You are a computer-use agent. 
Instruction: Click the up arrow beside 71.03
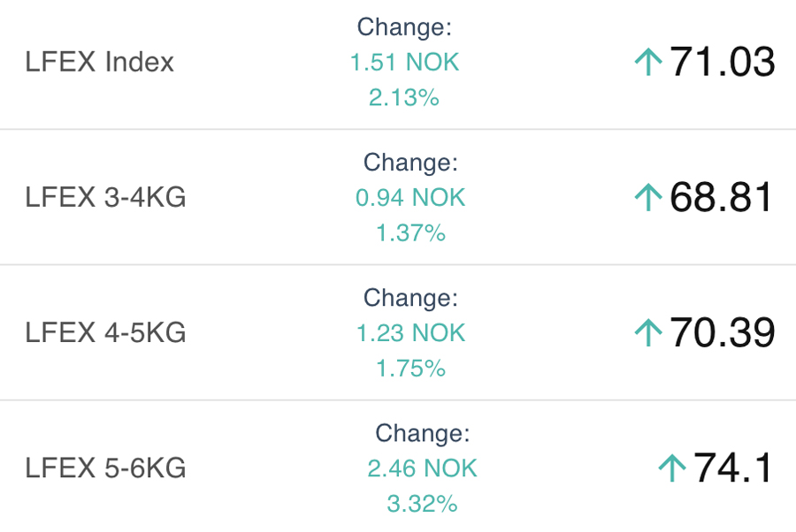(x=648, y=62)
